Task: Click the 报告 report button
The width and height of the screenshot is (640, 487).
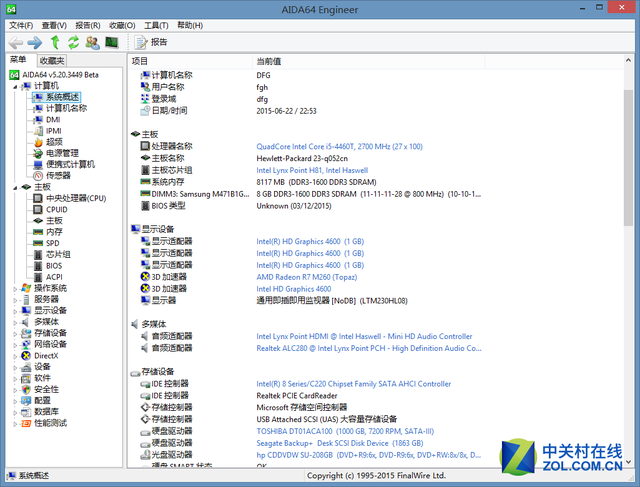Action: (151, 42)
